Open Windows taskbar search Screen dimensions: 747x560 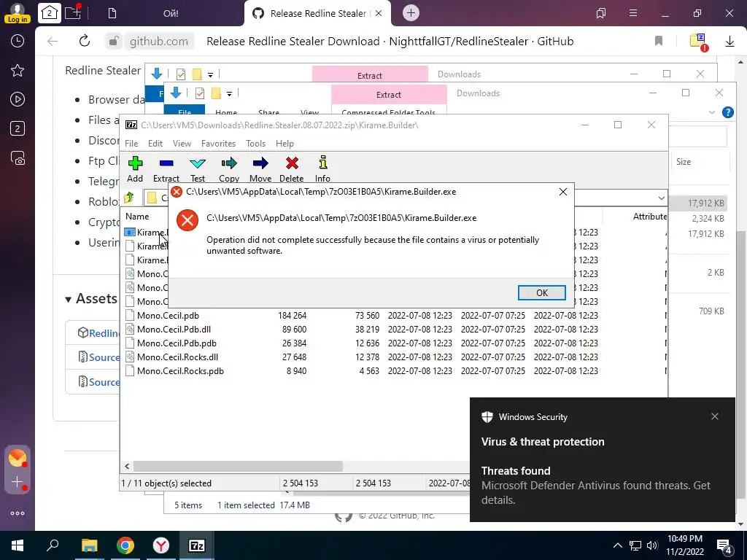(53, 545)
